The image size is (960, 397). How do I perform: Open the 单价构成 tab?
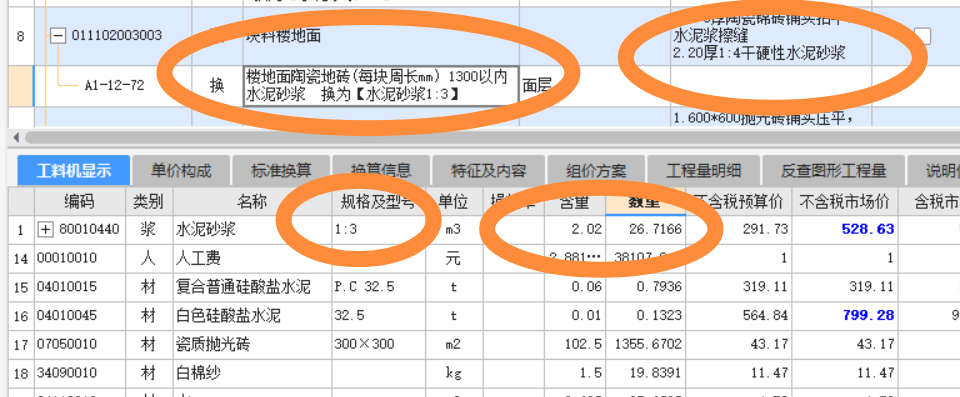coord(181,170)
